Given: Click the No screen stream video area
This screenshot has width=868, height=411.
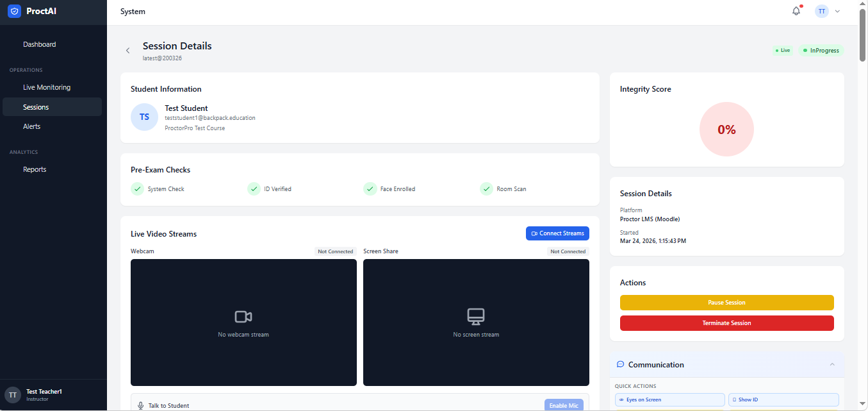Looking at the screenshot, I should coord(476,323).
